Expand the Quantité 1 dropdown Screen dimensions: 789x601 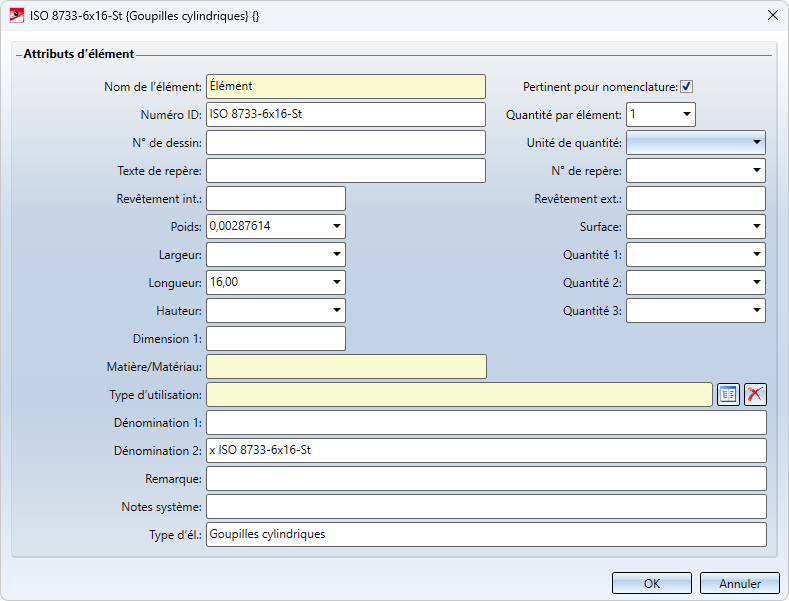point(756,255)
